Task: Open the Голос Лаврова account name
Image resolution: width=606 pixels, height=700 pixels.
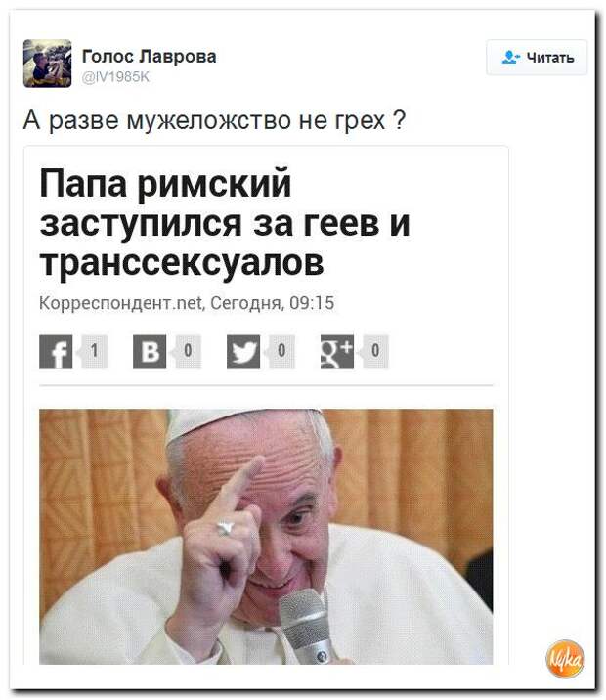Action: pyautogui.click(x=150, y=57)
